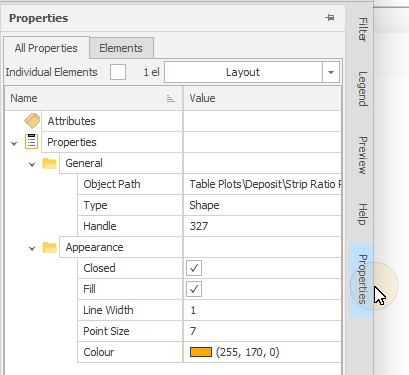The image size is (409, 375).
Task: Open the Filter side tab
Action: [362, 29]
